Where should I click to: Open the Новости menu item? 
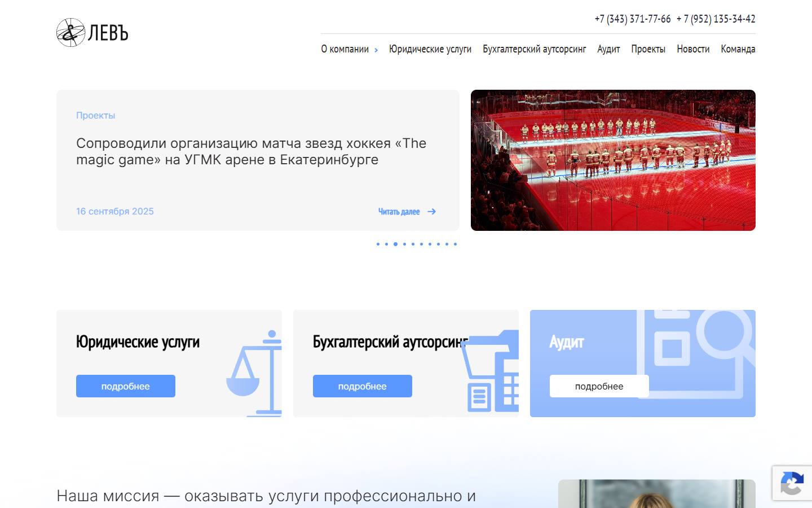[693, 49]
